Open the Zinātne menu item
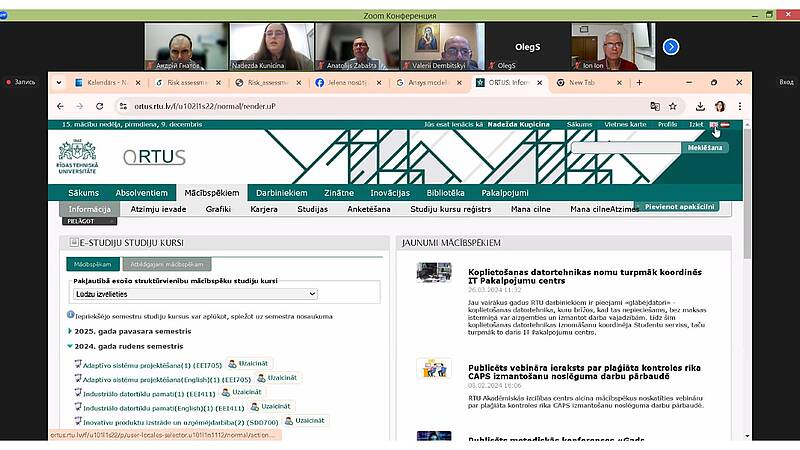 tap(339, 193)
